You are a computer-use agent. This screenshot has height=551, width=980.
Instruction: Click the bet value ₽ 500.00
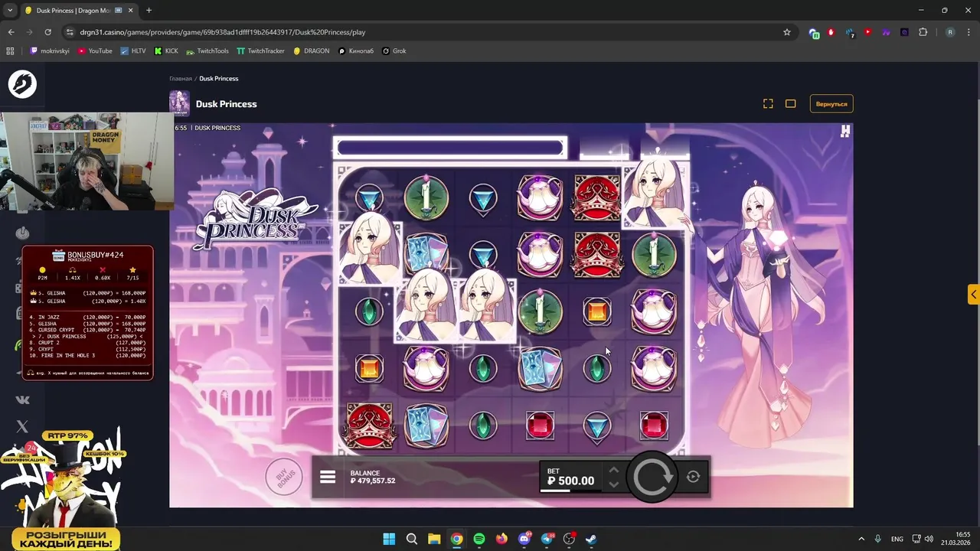click(570, 481)
